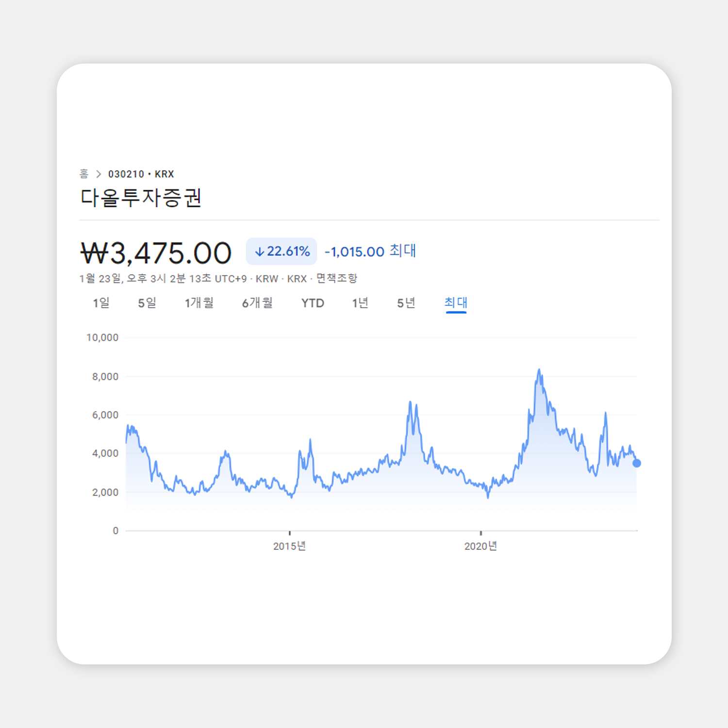Click the current price dot at the chart's end
Screen dimensions: 728x728
click(x=637, y=463)
